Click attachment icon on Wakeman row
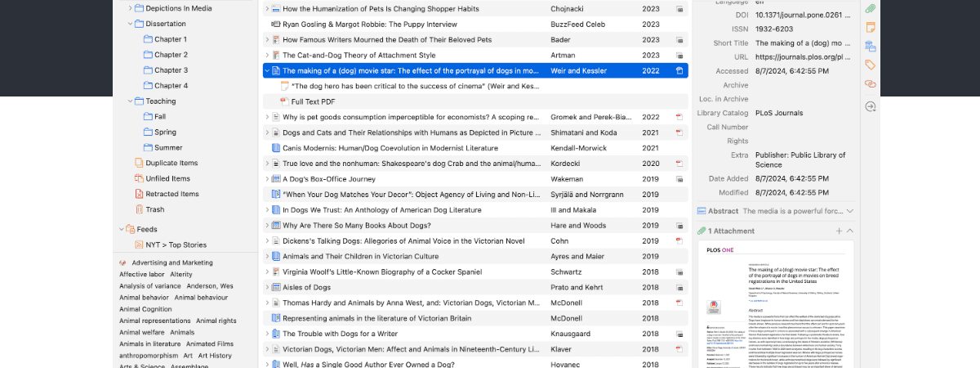This screenshot has height=368, width=980. click(679, 179)
